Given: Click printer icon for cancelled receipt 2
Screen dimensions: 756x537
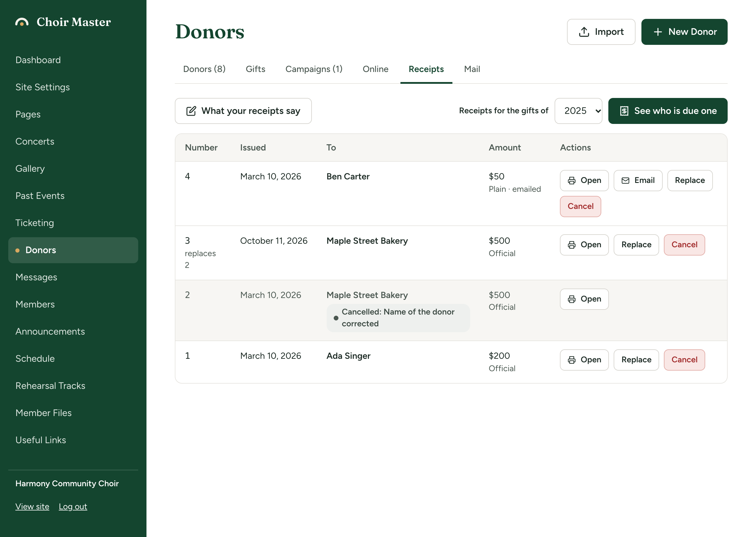Looking at the screenshot, I should click(x=571, y=299).
